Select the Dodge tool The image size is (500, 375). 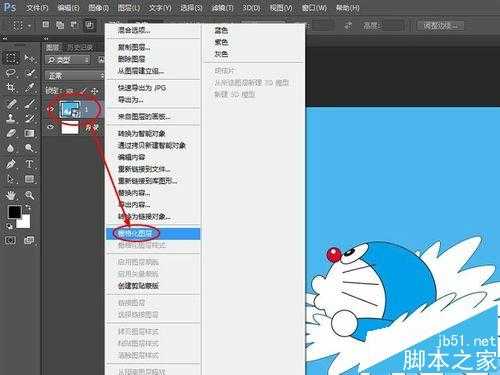(29, 148)
